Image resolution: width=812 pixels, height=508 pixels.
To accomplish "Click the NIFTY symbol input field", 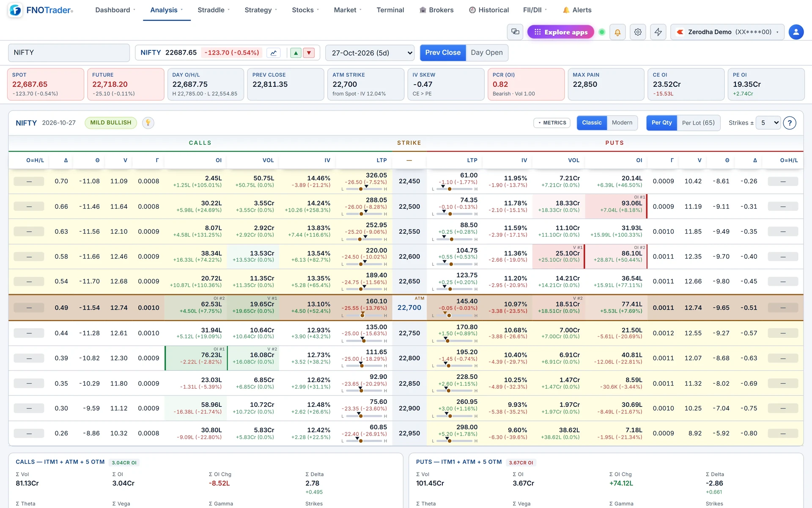I will point(69,53).
